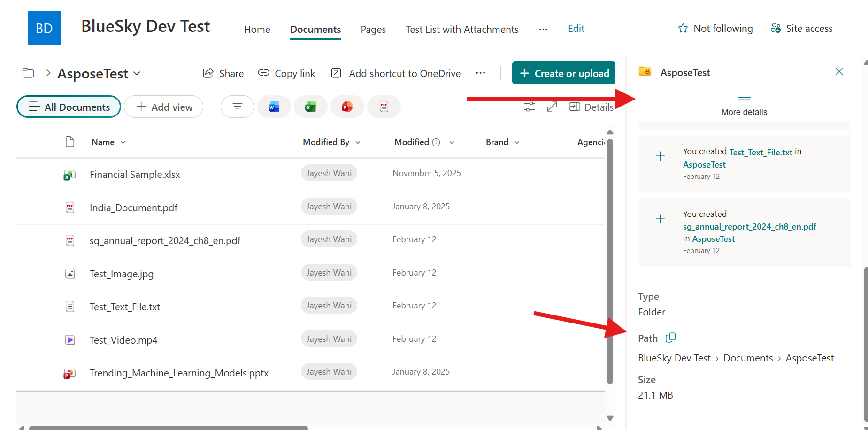Click the Create or upload button
Viewport: 868px width, 430px height.
click(563, 73)
